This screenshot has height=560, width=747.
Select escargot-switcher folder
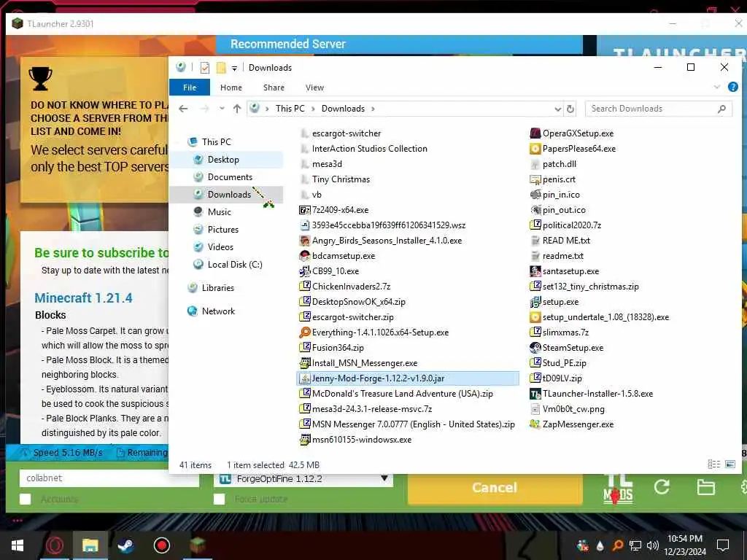click(x=341, y=133)
